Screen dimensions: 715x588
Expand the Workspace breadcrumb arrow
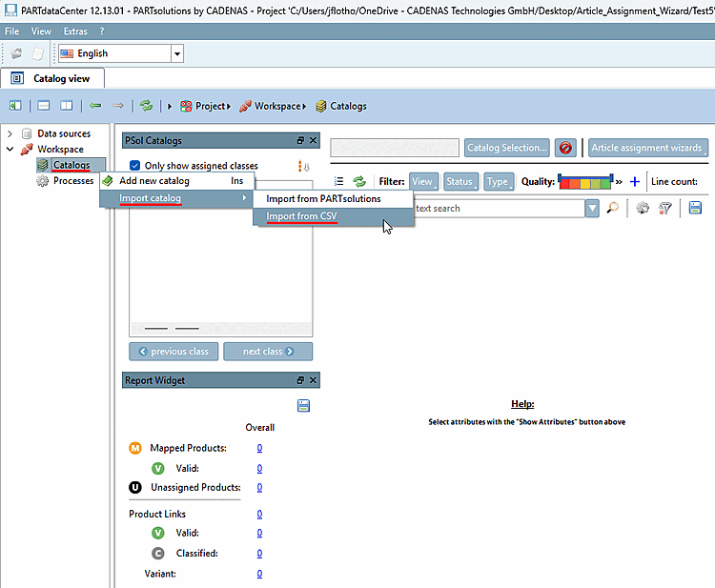pyautogui.click(x=304, y=106)
